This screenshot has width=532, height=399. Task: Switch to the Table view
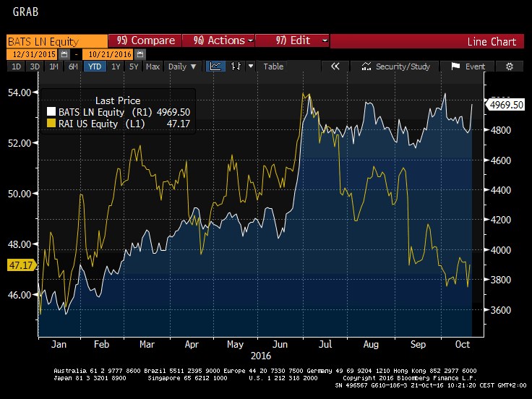coord(273,66)
